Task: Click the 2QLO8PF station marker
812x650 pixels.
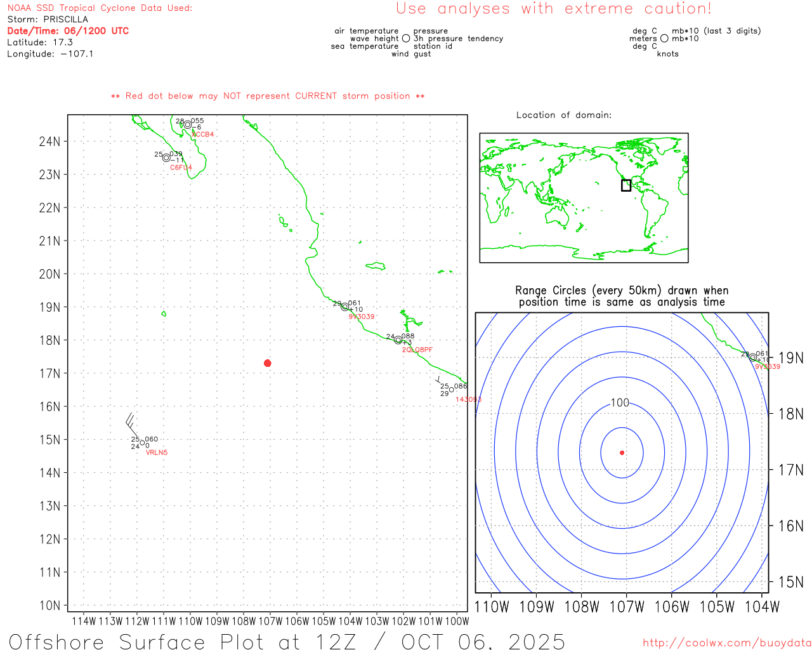Action: pos(398,340)
